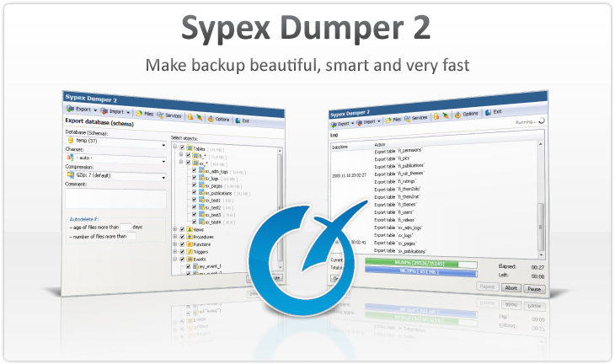
Task: Click the green current progress bar
Action: [x=421, y=264]
